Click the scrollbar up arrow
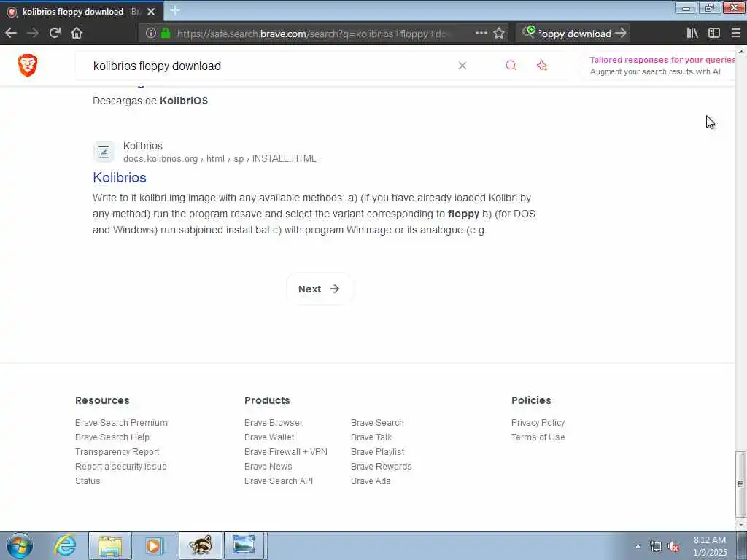 [x=741, y=50]
